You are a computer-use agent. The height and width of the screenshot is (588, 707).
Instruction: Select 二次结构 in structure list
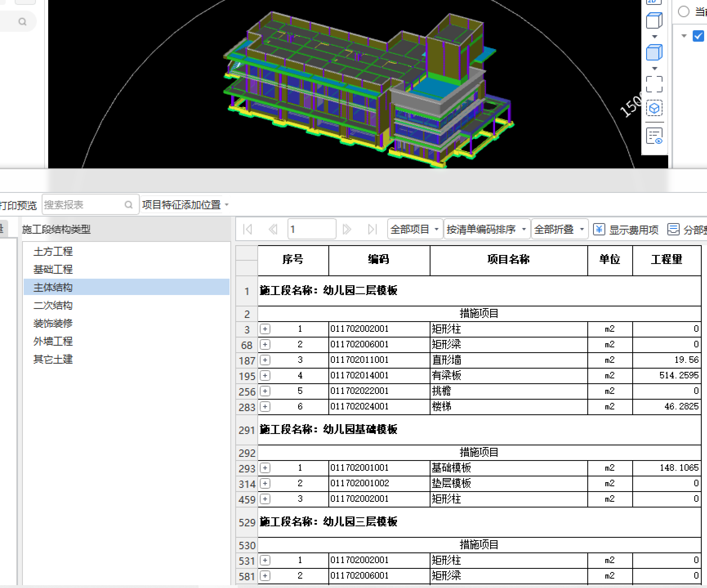(127, 305)
